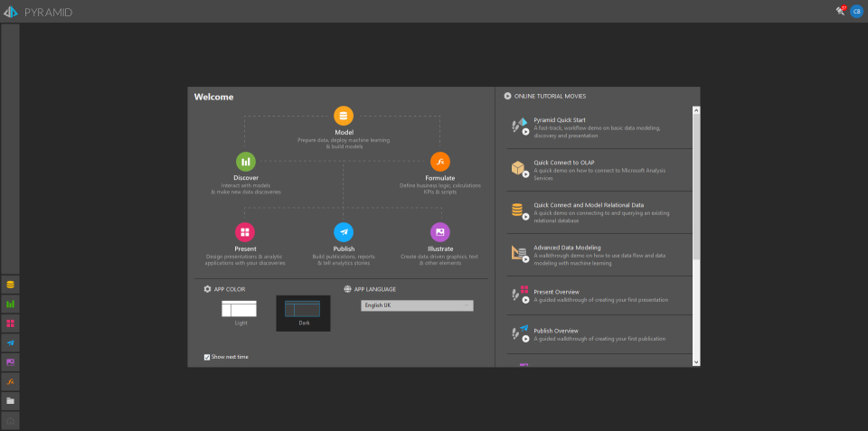
Task: Click the Model icon in left sidebar
Action: (10, 285)
